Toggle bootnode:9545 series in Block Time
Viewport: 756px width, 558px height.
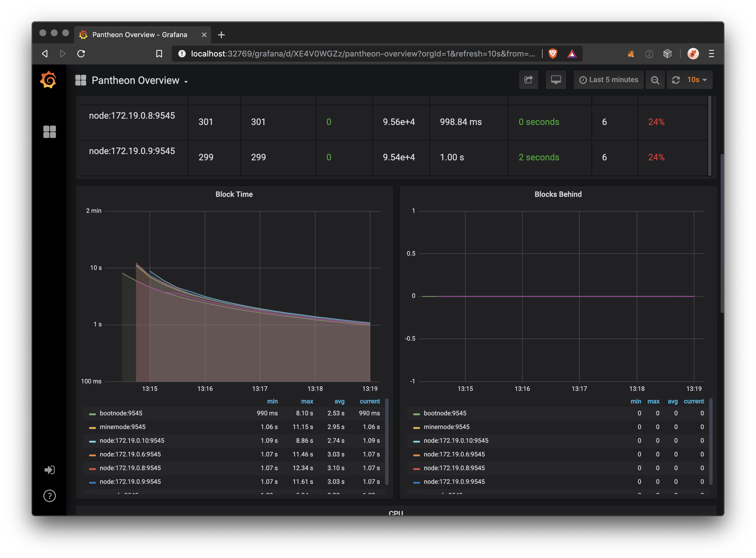[x=121, y=413]
